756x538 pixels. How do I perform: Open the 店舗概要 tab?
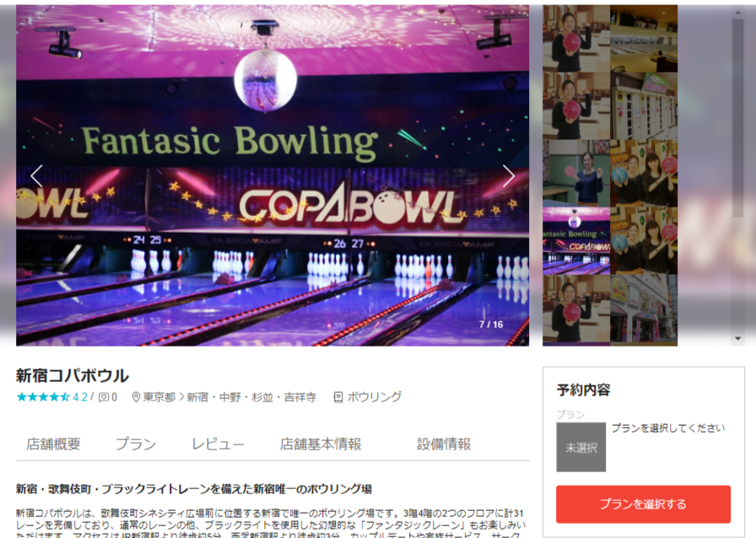tap(53, 444)
